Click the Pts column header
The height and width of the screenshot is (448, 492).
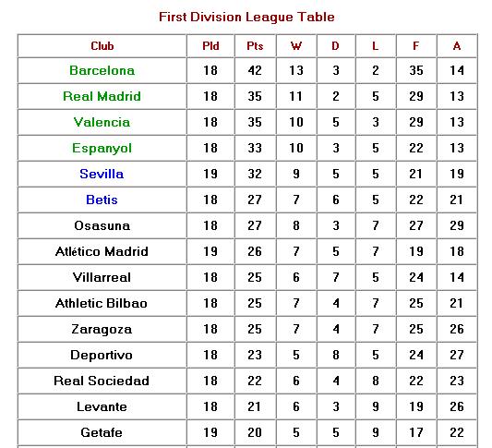(255, 46)
